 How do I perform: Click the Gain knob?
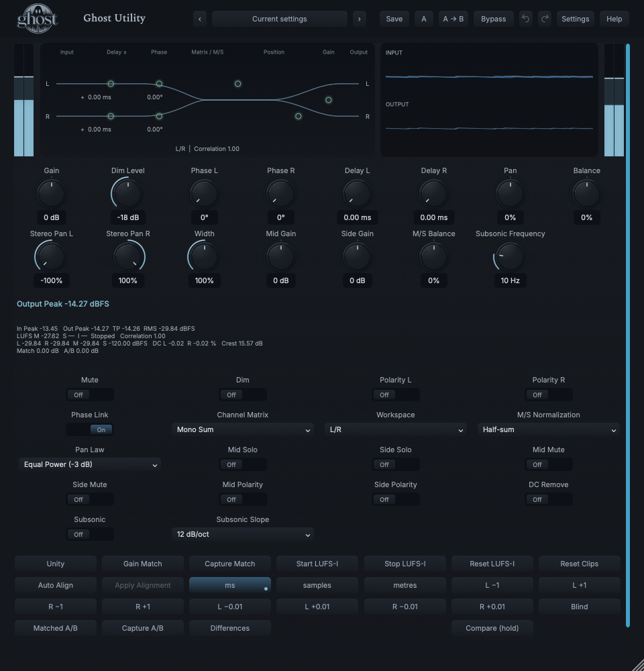tap(52, 194)
